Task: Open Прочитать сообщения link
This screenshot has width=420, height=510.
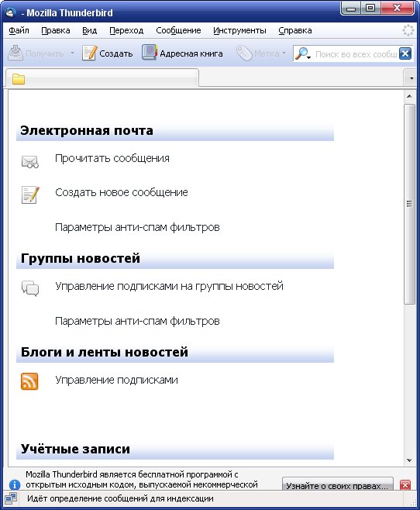Action: point(112,158)
